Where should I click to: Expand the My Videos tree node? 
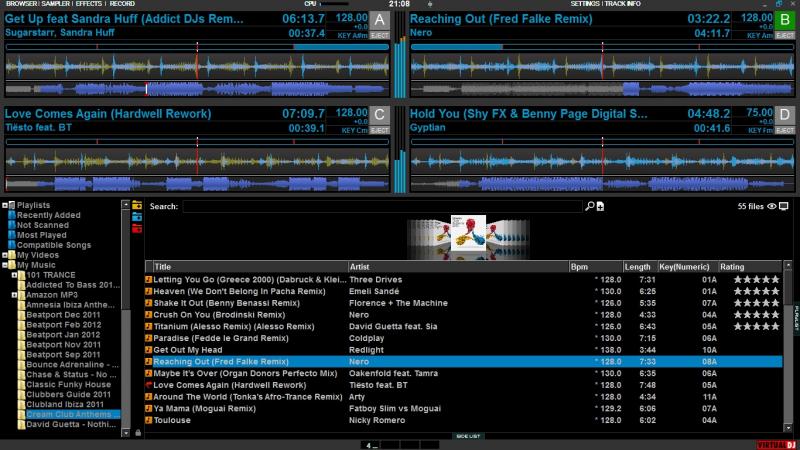(x=5, y=255)
